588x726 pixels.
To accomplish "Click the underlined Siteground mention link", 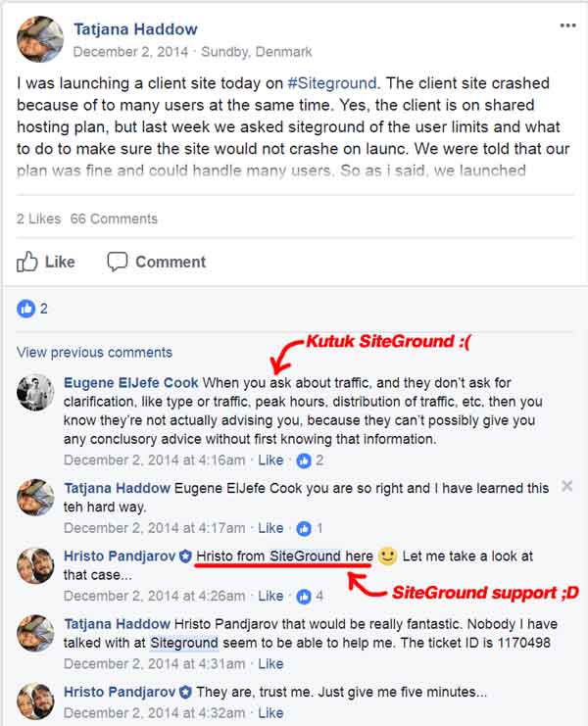I will (x=184, y=643).
